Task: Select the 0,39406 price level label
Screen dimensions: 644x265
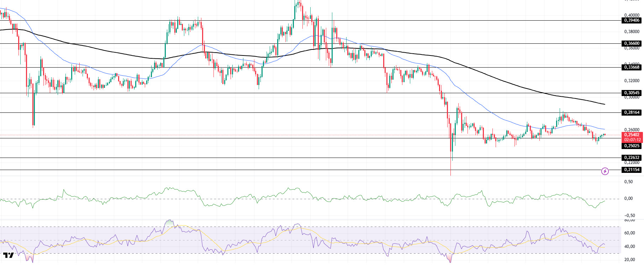Action: 632,21
